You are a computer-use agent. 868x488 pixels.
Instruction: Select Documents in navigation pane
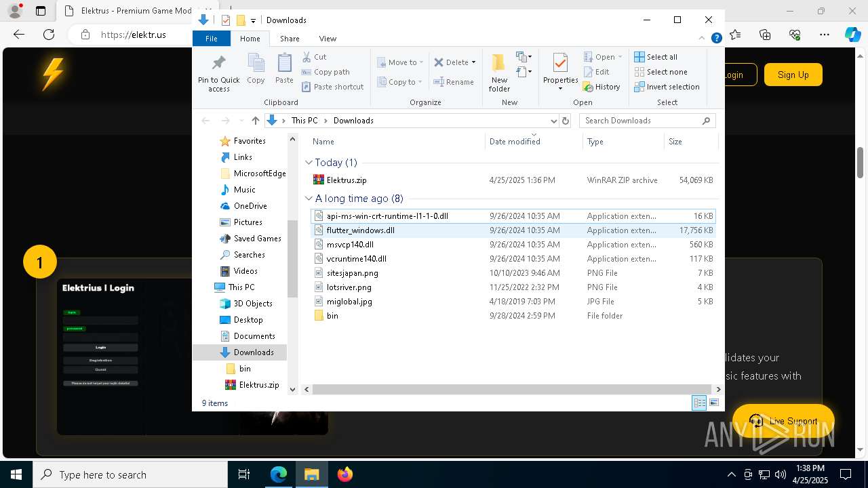coord(254,336)
